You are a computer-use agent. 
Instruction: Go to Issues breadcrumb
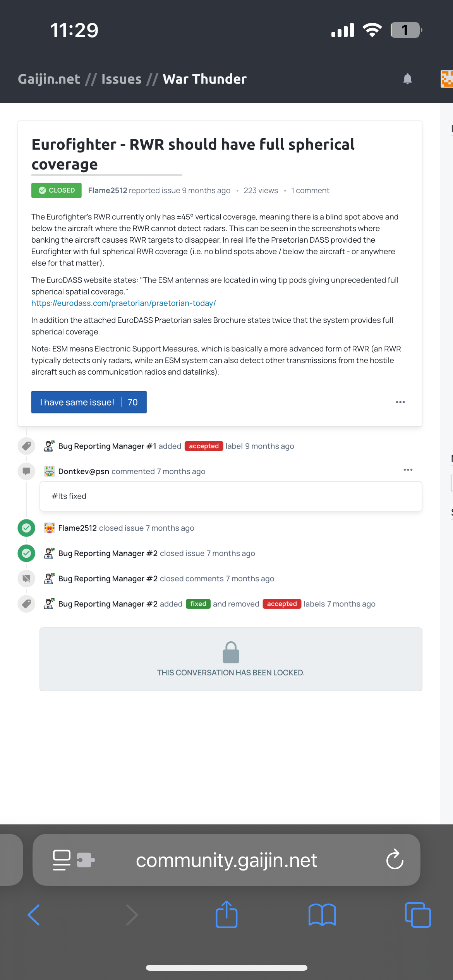click(x=122, y=79)
